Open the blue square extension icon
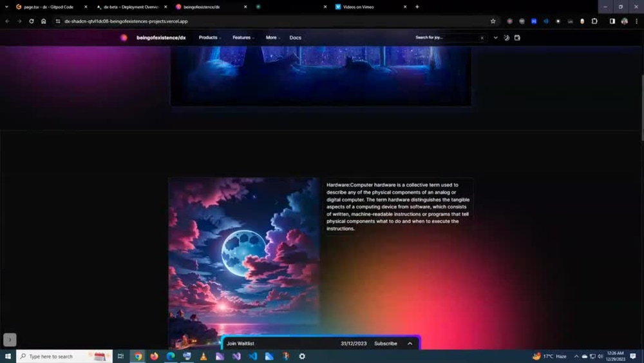The image size is (644, 363). tap(533, 21)
